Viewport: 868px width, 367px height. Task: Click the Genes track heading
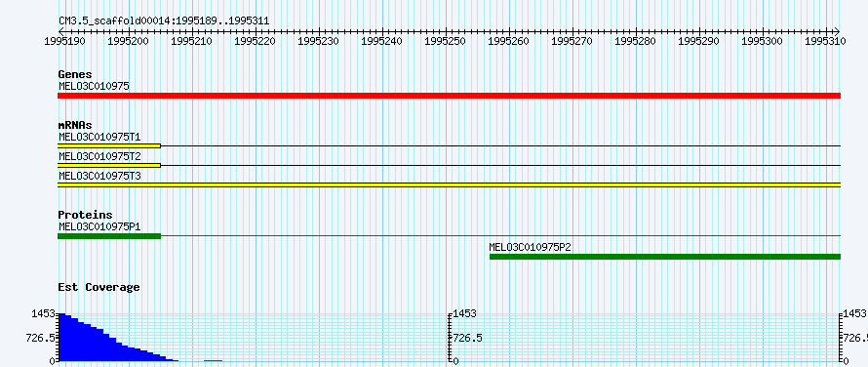75,74
